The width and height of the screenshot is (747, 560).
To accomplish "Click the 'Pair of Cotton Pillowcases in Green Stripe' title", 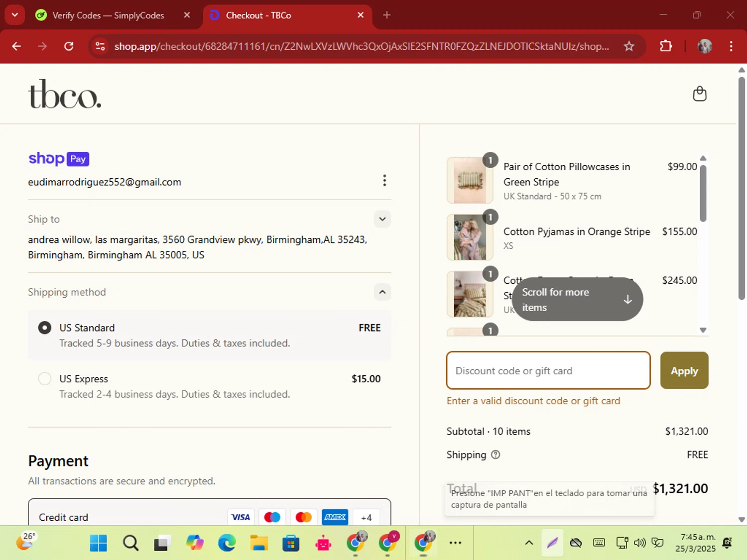I will pos(567,174).
